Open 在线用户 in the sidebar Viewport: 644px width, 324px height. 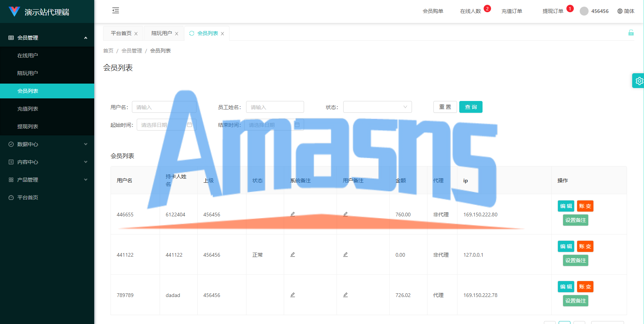point(47,55)
